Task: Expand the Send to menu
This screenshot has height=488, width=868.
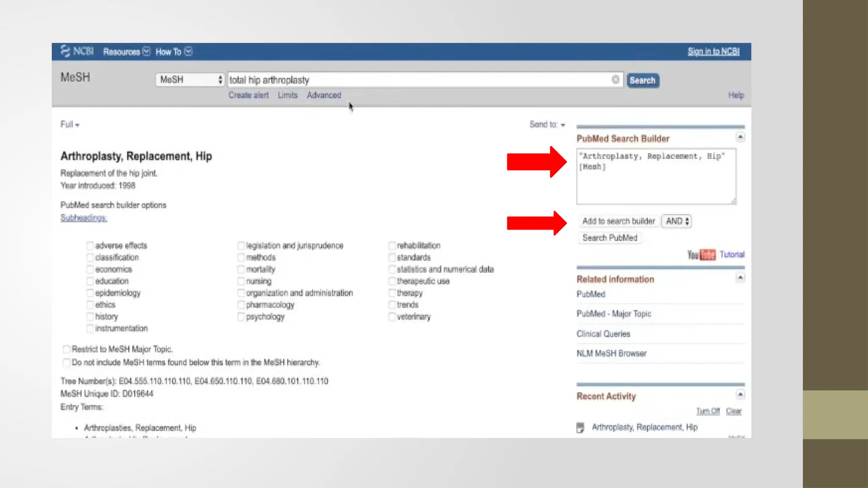Action: [x=547, y=125]
